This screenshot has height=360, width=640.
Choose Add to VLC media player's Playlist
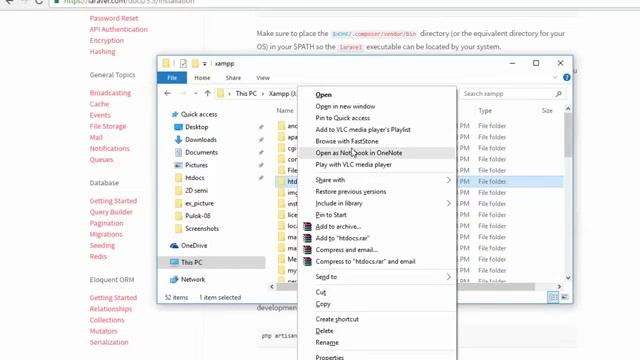(x=363, y=130)
